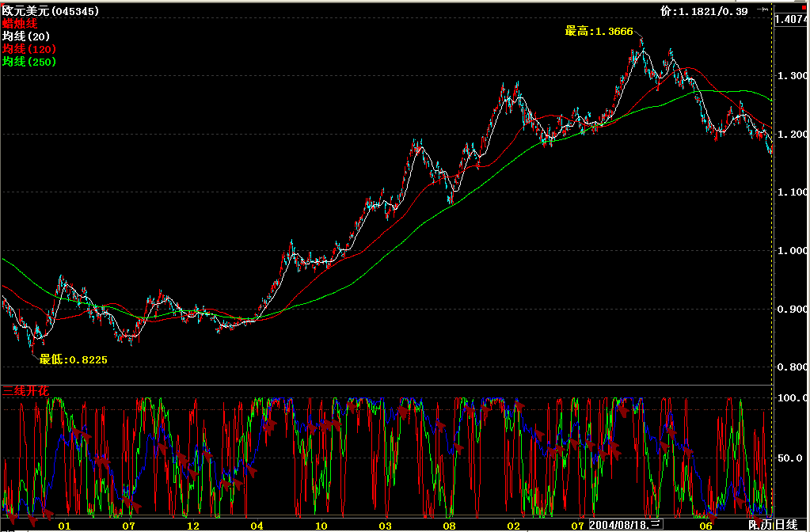Click the 最低:0.8225 low marker
This screenshot has height=532, width=810.
click(74, 359)
